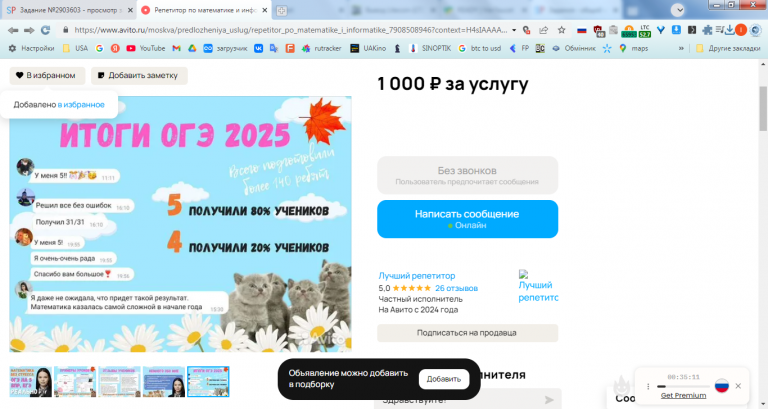768x409 pixels.
Task: Select the second gallery thumbnail
Action: (x=75, y=382)
